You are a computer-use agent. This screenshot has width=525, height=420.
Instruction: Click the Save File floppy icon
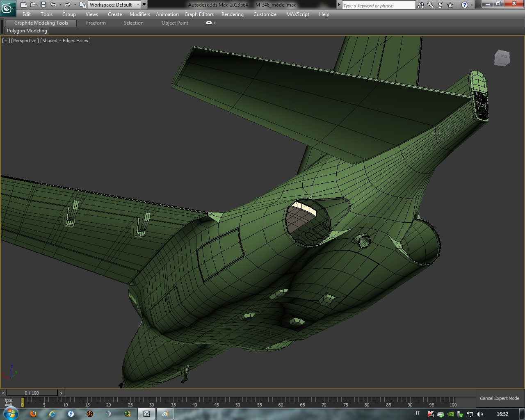43,5
